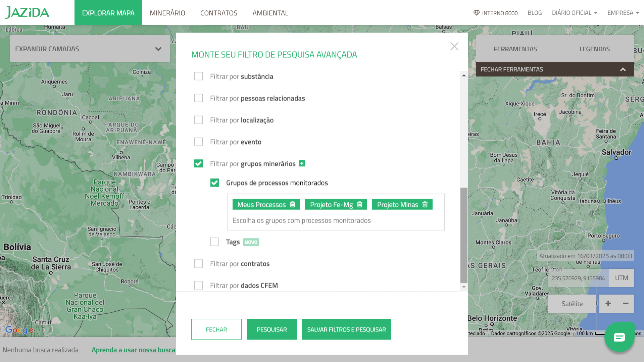The image size is (644, 362).
Task: Click Salvador city label on map
Action: [616, 152]
